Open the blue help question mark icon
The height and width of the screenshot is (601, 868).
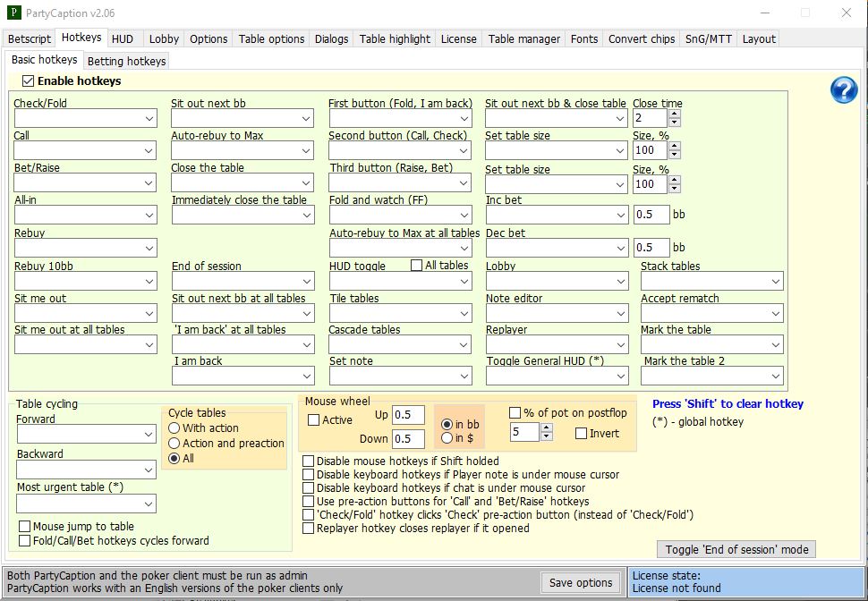click(x=844, y=89)
